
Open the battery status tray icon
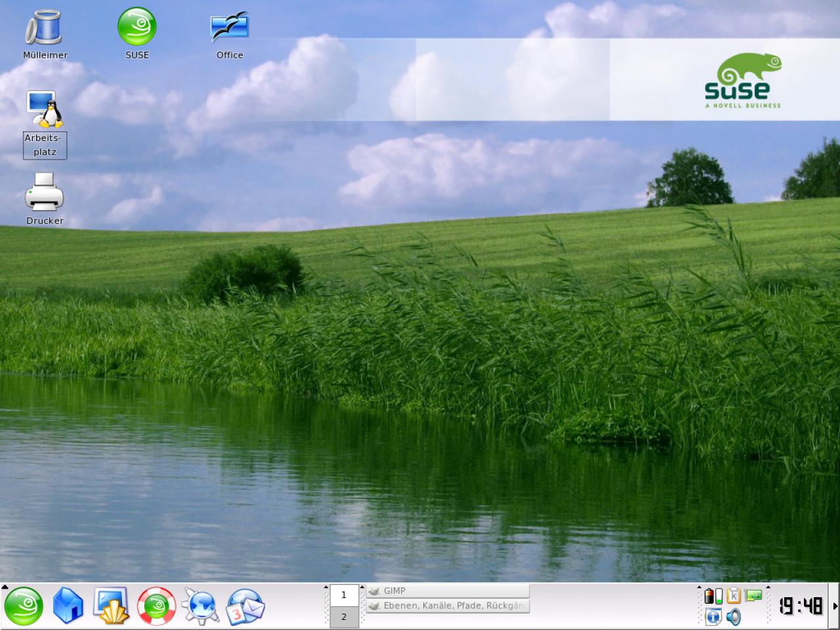[713, 596]
